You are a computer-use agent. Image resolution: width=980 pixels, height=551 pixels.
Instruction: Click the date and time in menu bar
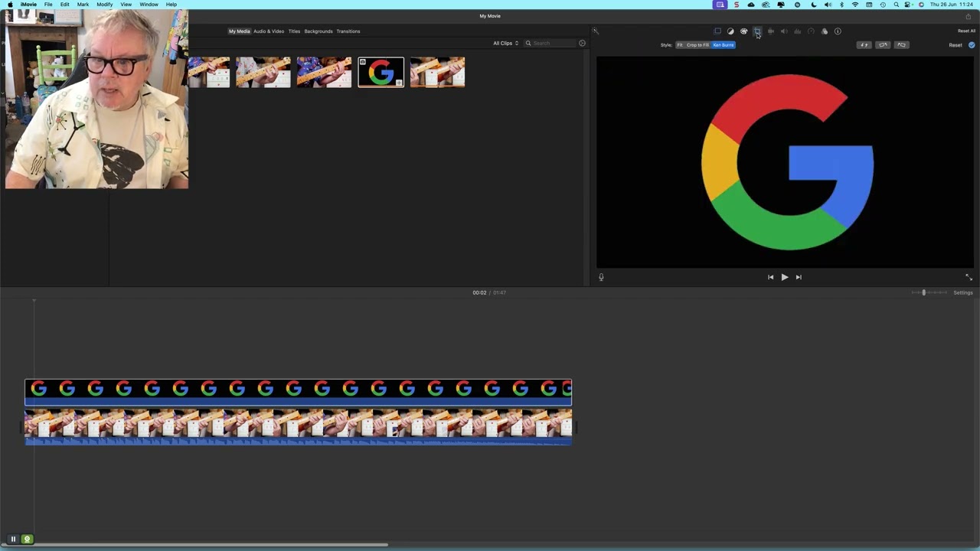point(952,5)
